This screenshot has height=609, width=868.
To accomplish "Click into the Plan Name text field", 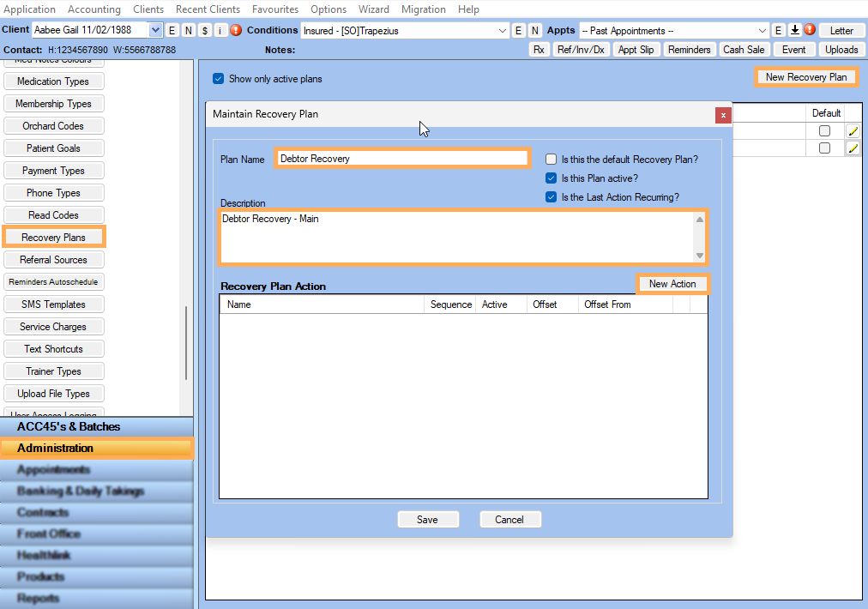I will [401, 159].
